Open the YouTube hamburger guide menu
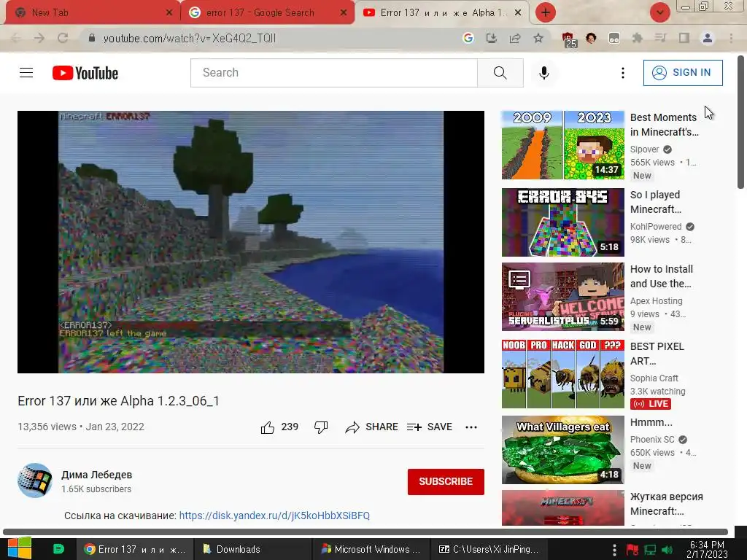Screen dimensions: 747x560 point(26,73)
